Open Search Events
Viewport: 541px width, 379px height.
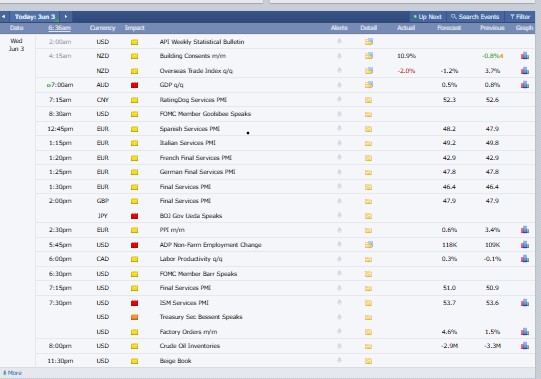point(475,17)
